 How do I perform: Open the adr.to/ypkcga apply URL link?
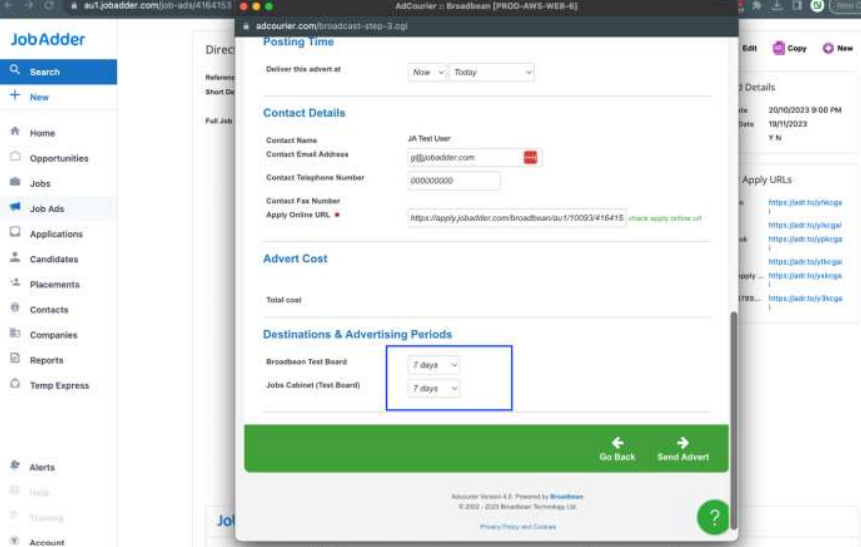pyautogui.click(x=805, y=239)
